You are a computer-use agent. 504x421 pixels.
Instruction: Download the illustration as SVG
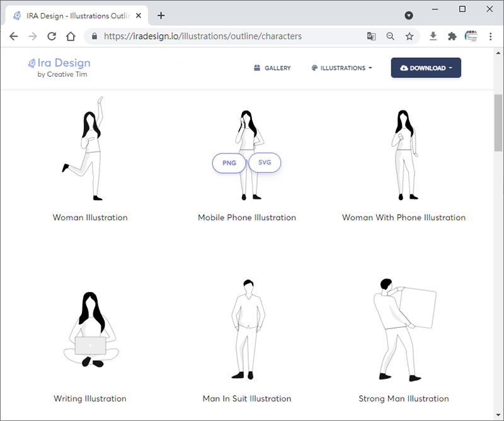(265, 162)
